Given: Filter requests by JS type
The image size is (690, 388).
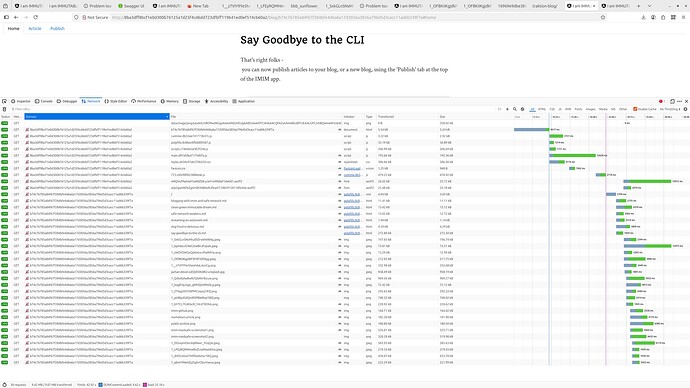Looking at the screenshot, I should (x=560, y=109).
